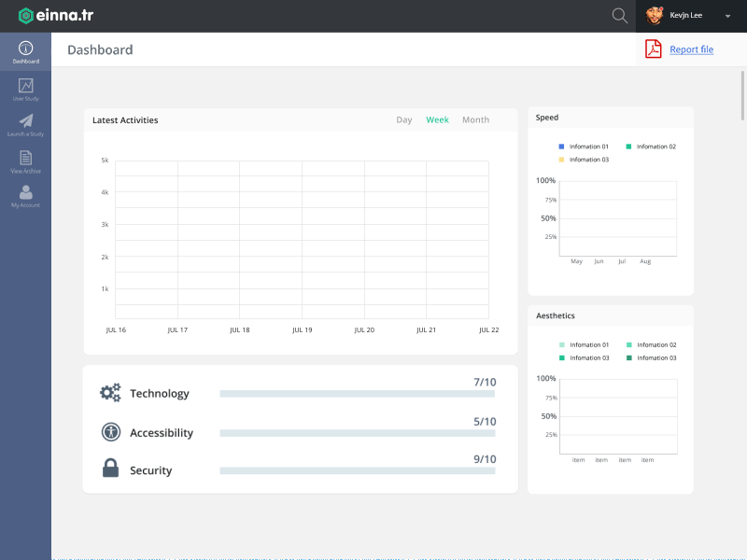Open the Dashboard from the sidebar
The width and height of the screenshot is (747, 560).
(25, 51)
